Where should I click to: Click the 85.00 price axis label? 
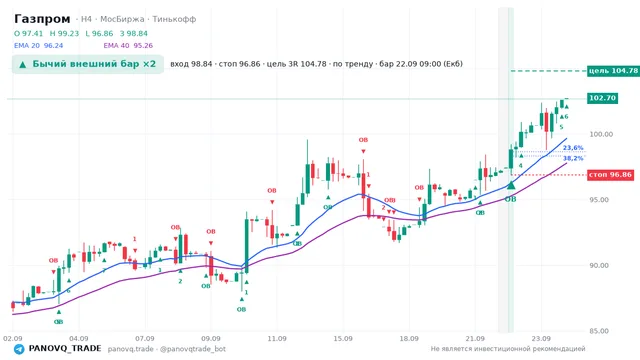pyautogui.click(x=599, y=331)
